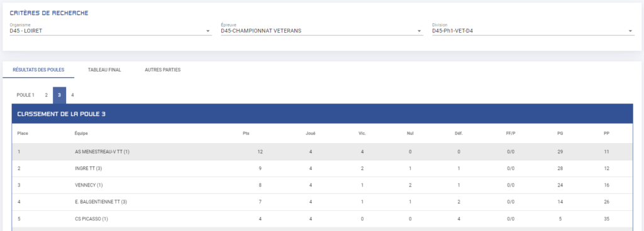This screenshot has width=644, height=231.
Task: Select poule 4 tab
Action: pos(72,95)
